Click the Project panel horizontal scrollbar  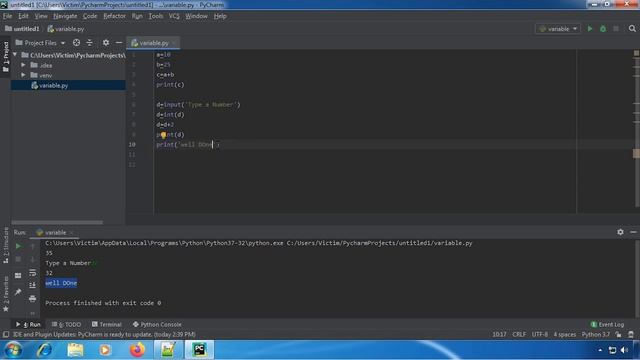click(57, 222)
